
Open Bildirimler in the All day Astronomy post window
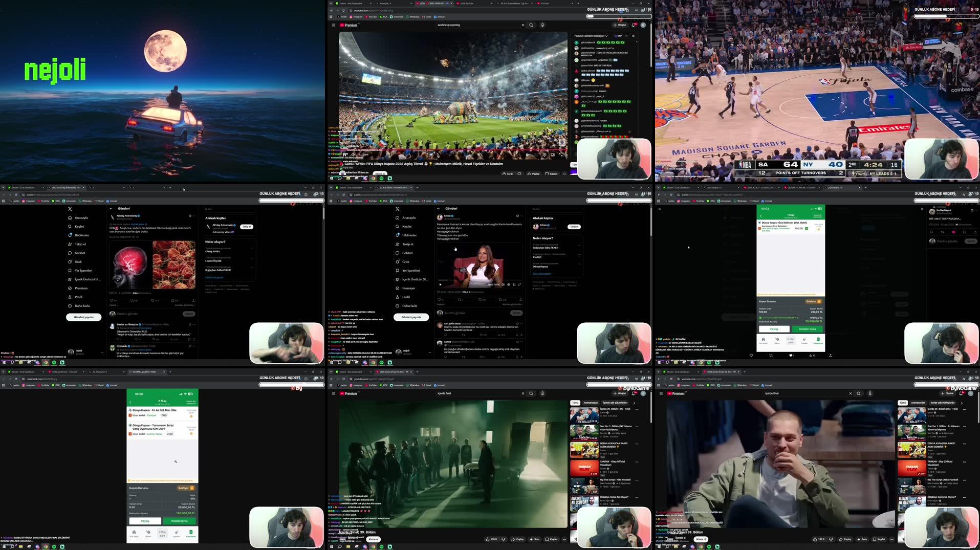78,235
